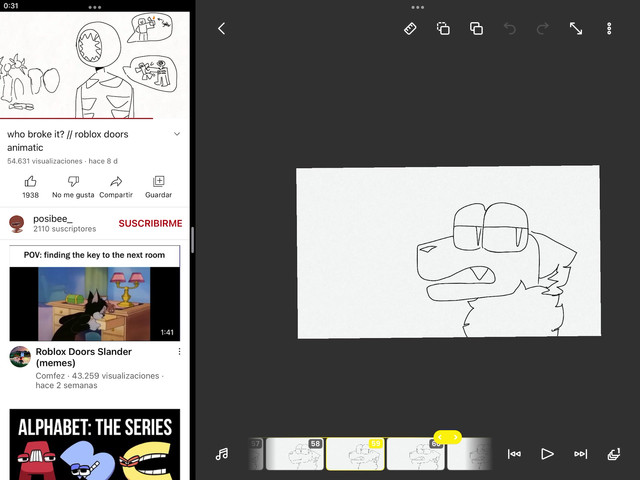Redo the last undone action
This screenshot has width=640, height=480.
pyautogui.click(x=542, y=29)
